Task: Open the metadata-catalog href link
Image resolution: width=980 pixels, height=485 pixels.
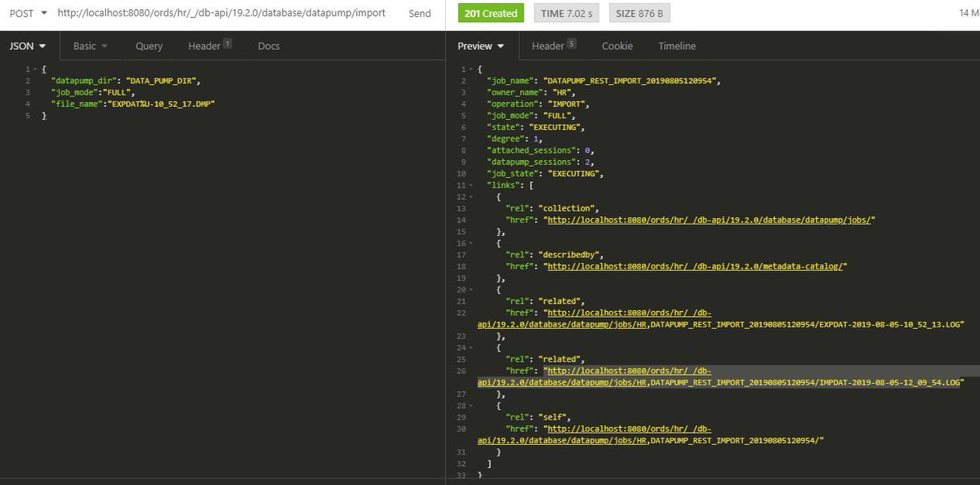Action: point(697,267)
